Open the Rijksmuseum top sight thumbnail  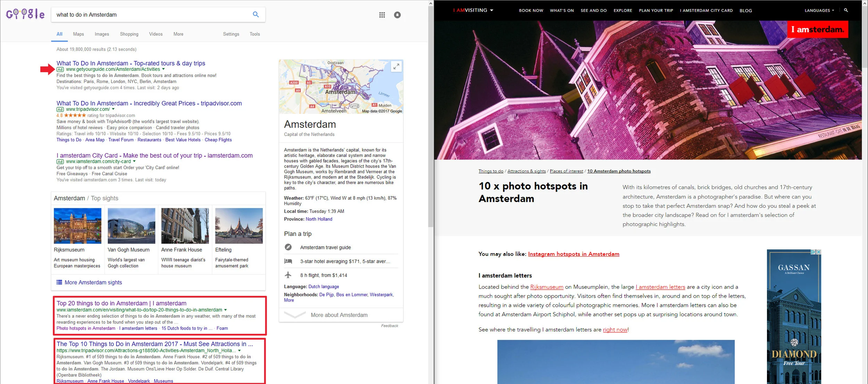77,226
